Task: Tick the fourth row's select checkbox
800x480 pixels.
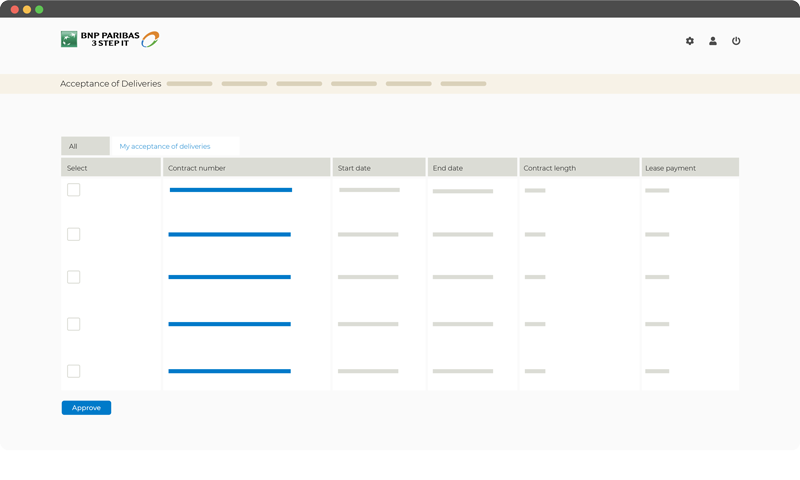Action: coord(73,324)
